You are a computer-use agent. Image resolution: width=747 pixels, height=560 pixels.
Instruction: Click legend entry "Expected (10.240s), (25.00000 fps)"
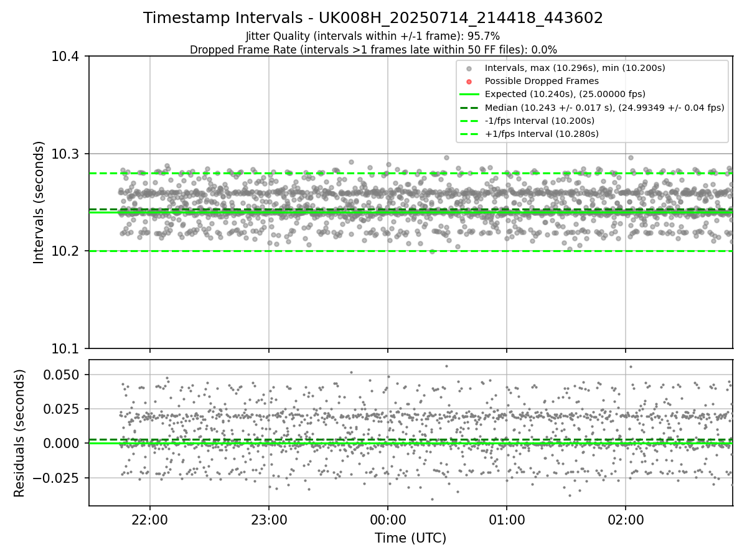[565, 94]
